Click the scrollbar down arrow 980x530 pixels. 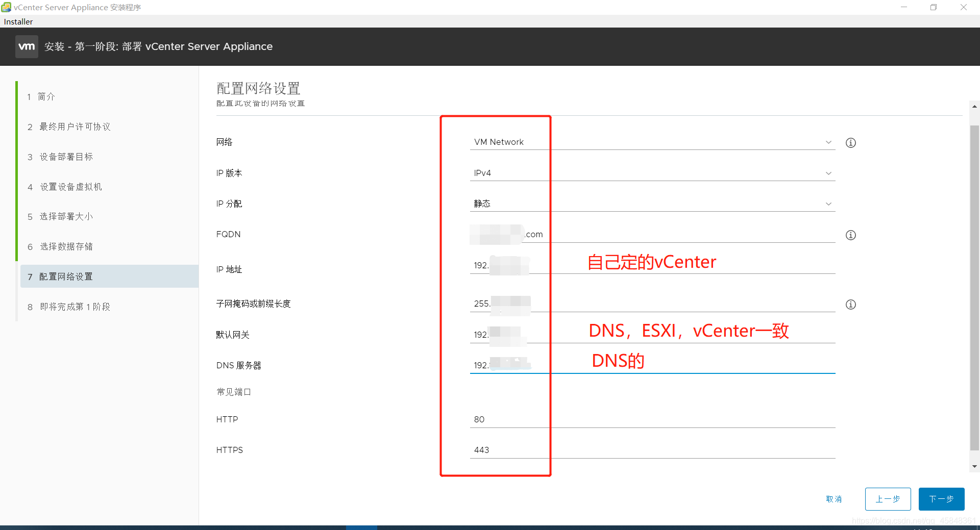tap(974, 466)
